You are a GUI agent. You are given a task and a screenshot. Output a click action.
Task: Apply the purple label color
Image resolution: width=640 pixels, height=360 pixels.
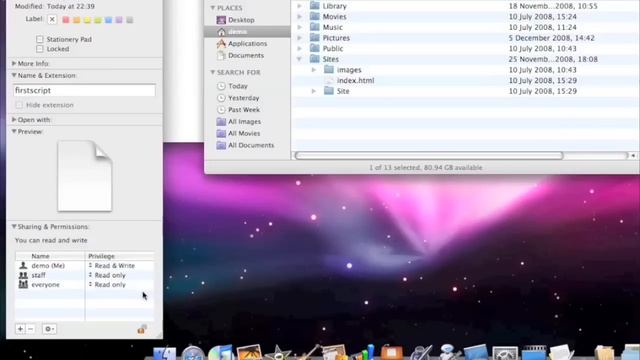click(x=119, y=20)
